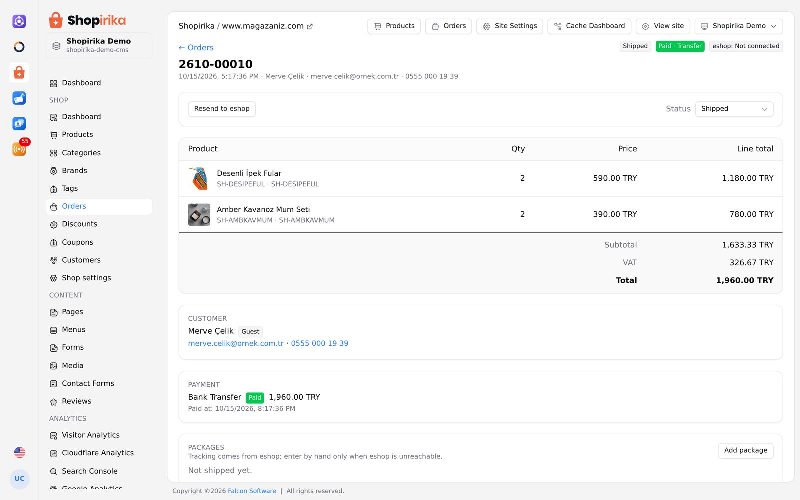800x500 pixels.
Task: Click the Orders button in top bar
Action: coord(448,26)
